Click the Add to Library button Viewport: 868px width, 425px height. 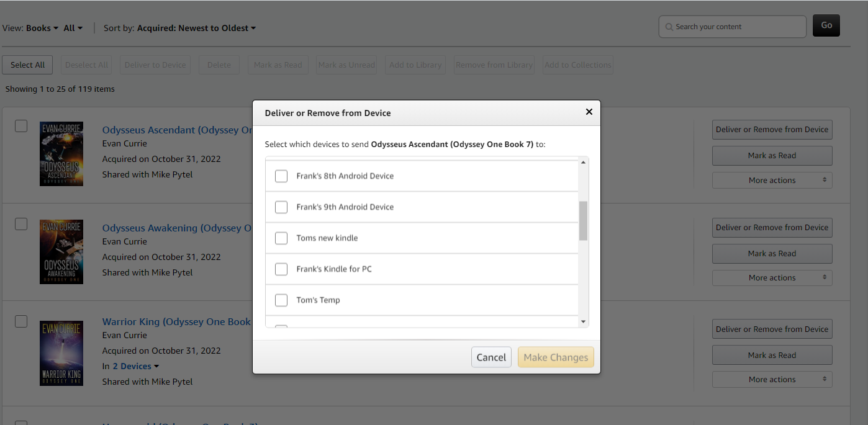[415, 65]
